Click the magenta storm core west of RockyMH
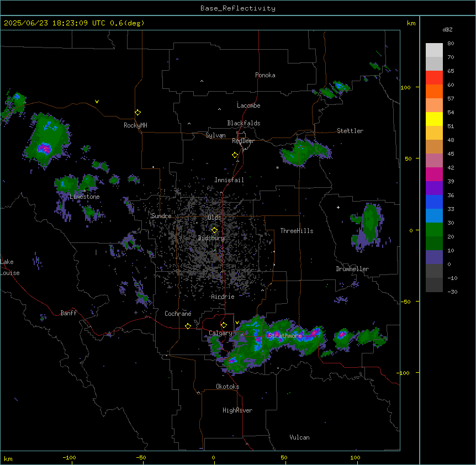This screenshot has height=465, width=476. coord(45,149)
